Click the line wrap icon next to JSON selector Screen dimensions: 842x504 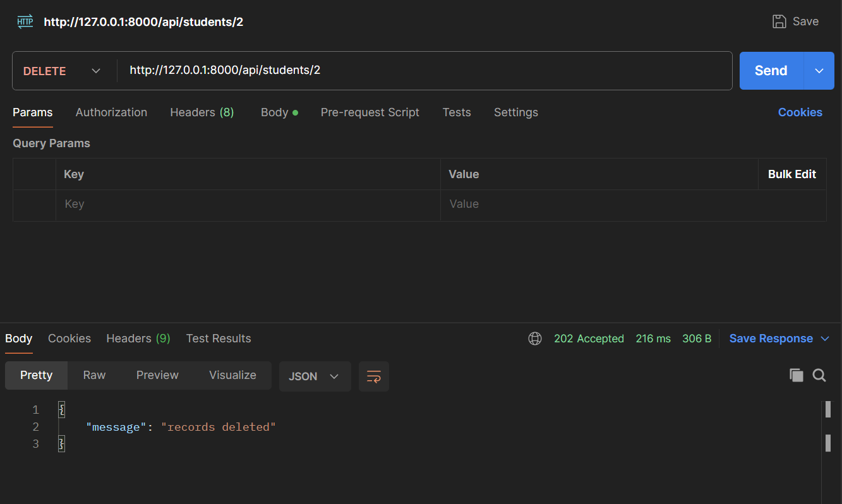(x=373, y=376)
